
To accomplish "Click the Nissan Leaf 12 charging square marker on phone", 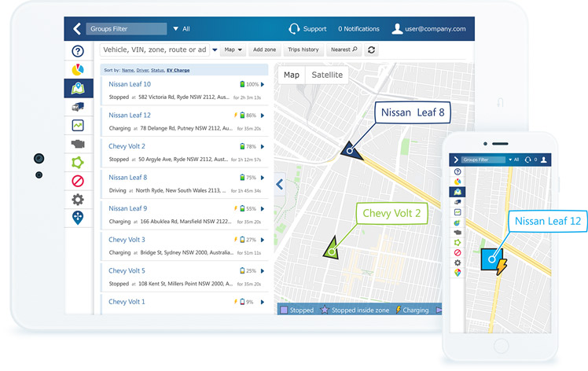I will point(493,259).
